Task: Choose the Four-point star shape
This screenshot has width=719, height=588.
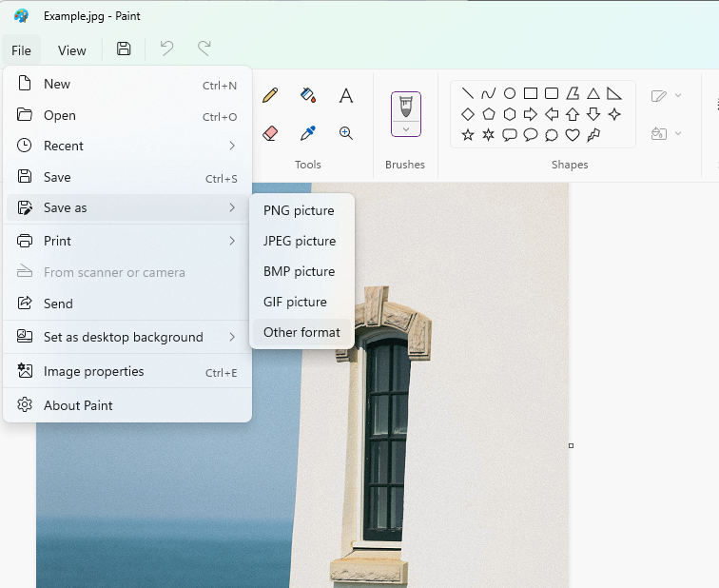Action: [614, 114]
